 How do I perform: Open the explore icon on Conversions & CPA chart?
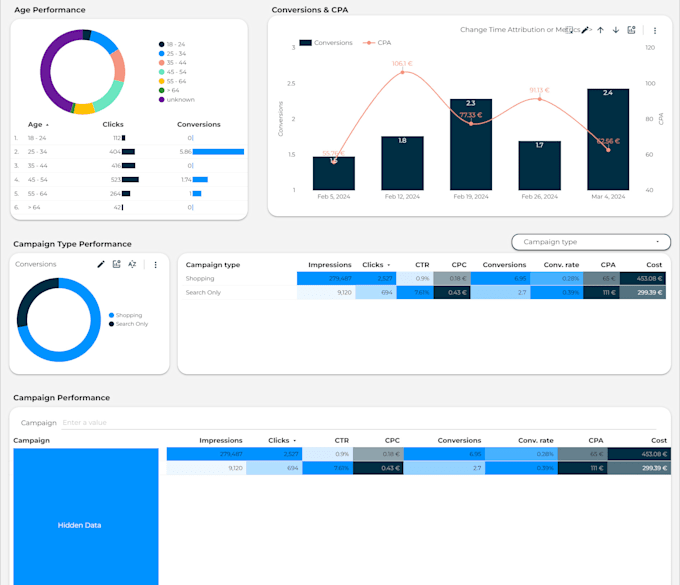pyautogui.click(x=631, y=30)
